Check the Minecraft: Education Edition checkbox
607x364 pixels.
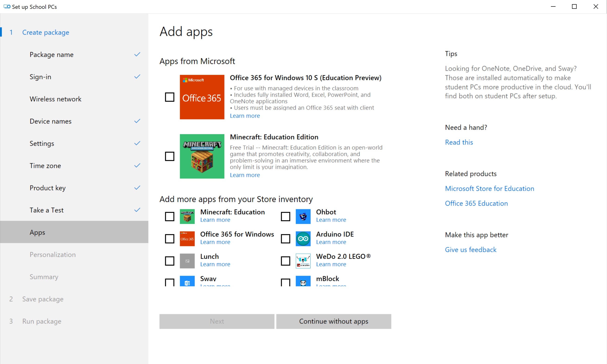pos(169,156)
